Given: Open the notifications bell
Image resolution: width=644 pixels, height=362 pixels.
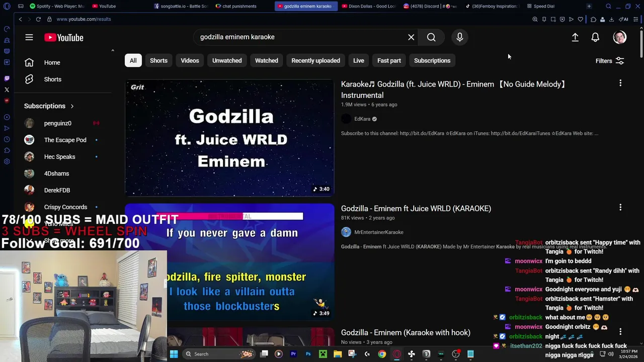Looking at the screenshot, I should click(x=595, y=38).
